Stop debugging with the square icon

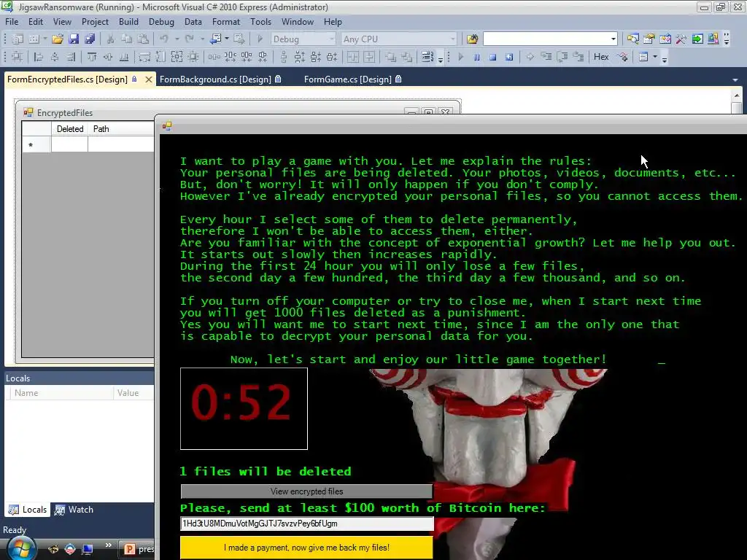(492, 57)
